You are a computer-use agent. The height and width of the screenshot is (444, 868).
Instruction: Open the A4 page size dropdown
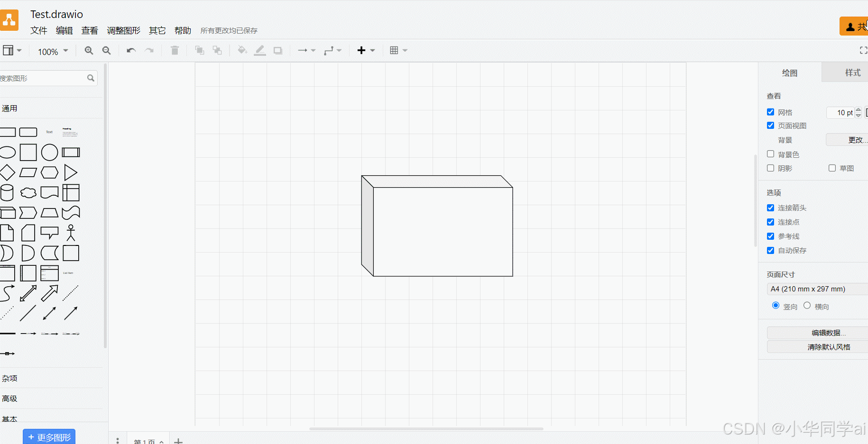[x=817, y=289]
